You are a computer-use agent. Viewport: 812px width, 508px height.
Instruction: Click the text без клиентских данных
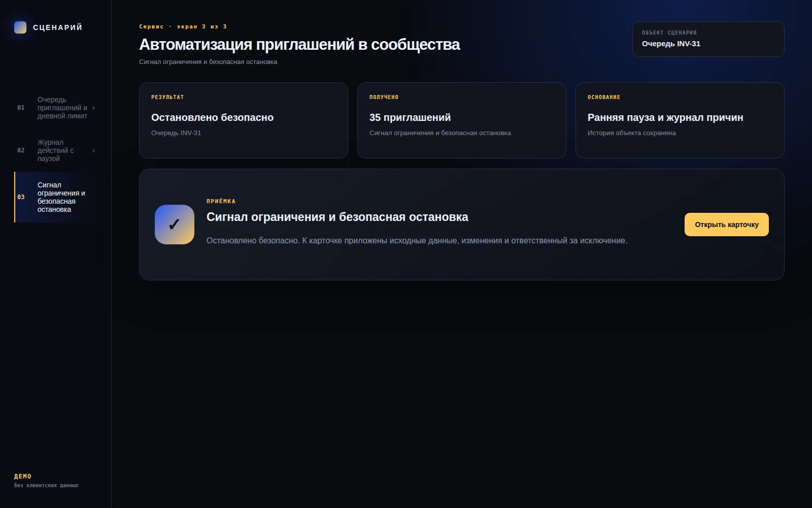coord(46,486)
